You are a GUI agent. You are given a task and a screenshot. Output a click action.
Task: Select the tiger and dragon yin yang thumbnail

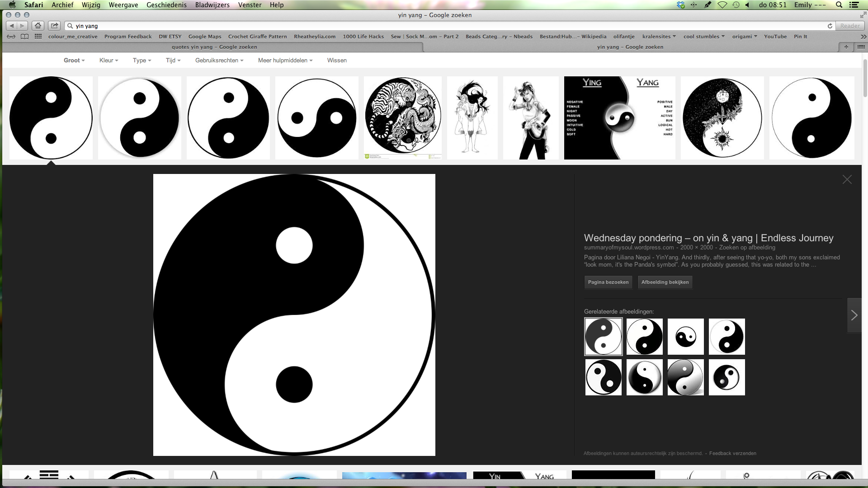403,117
